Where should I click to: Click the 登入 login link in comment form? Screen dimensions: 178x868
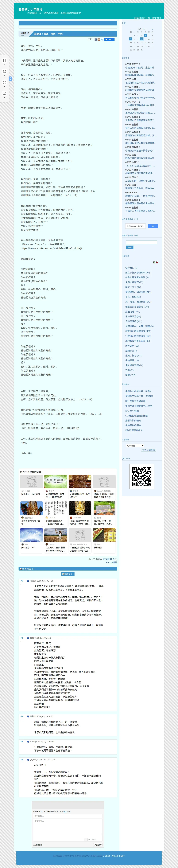65,812
